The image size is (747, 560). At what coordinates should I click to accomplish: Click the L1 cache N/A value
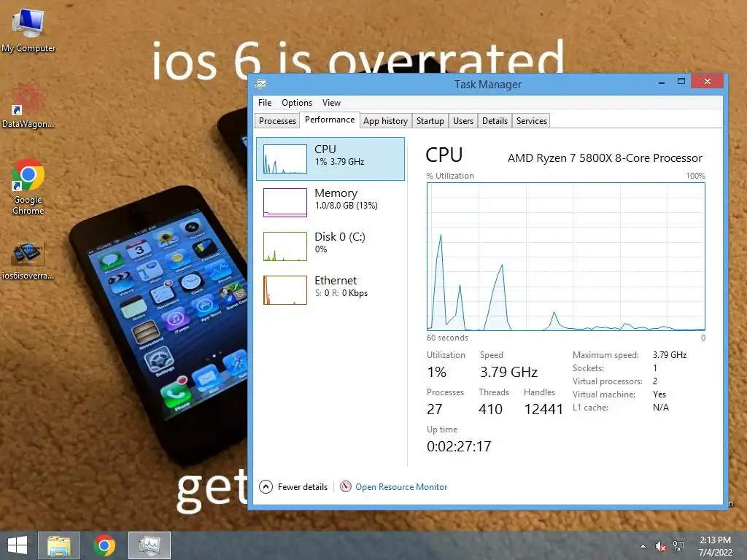(661, 407)
